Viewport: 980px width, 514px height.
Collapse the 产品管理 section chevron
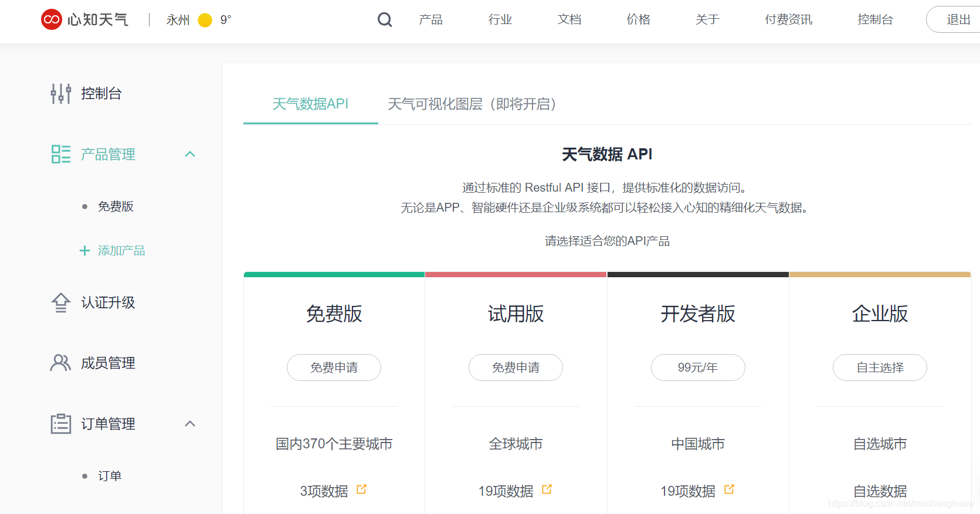point(190,154)
